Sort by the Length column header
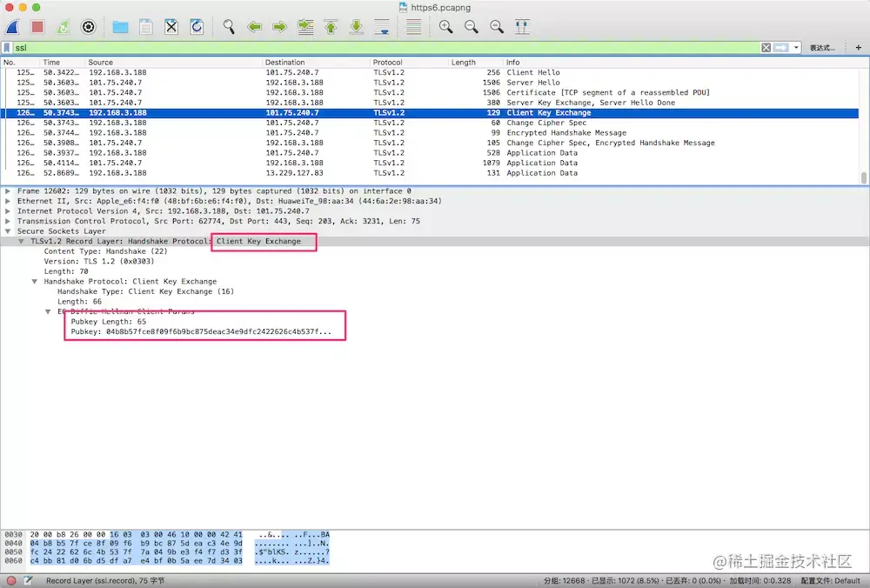The image size is (870, 588). click(476, 62)
